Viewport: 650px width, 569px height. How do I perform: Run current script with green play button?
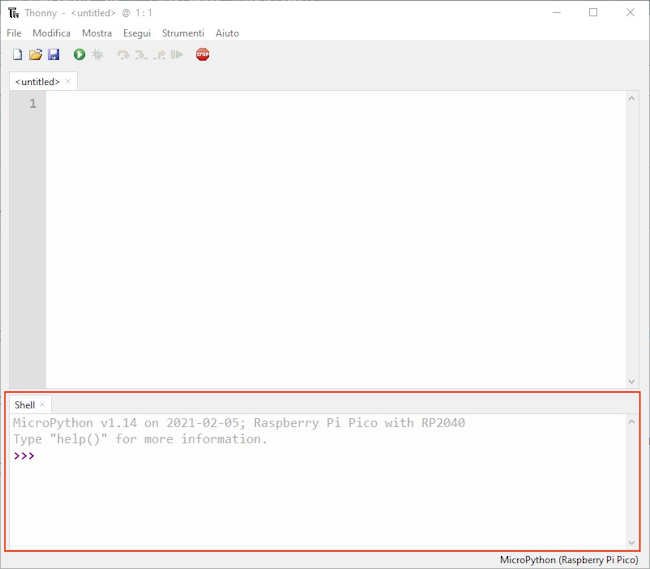pos(79,55)
